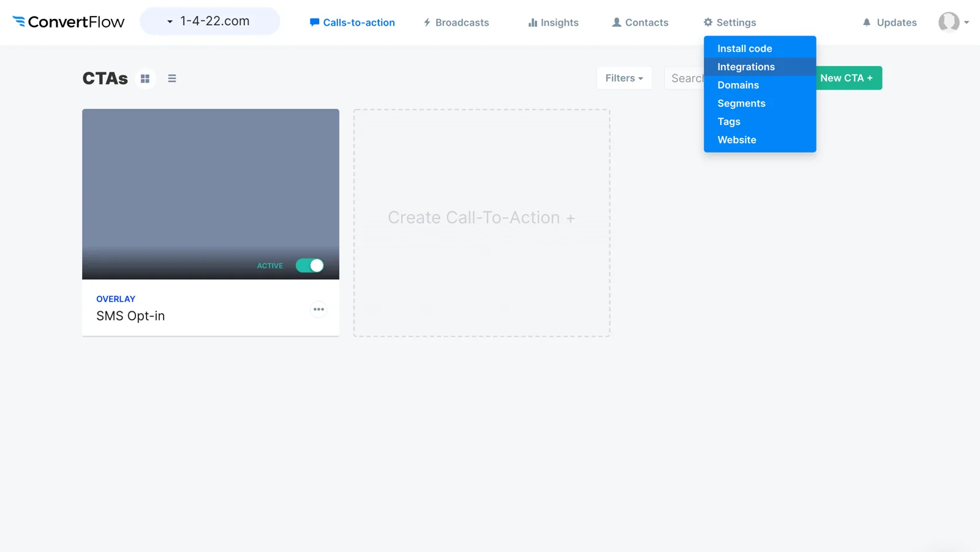Expand the Filters dropdown
This screenshot has width=980, height=552.
[x=624, y=78]
